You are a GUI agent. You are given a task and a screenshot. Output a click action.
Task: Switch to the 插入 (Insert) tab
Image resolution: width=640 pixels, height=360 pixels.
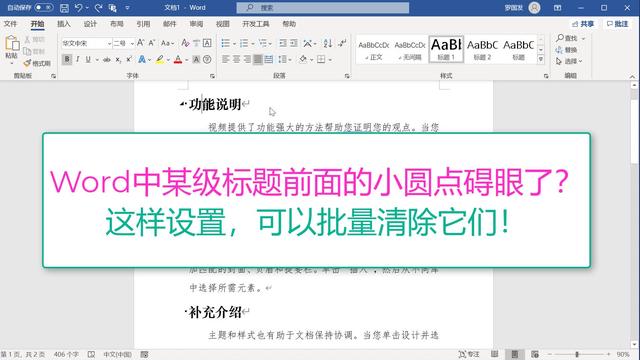click(64, 24)
